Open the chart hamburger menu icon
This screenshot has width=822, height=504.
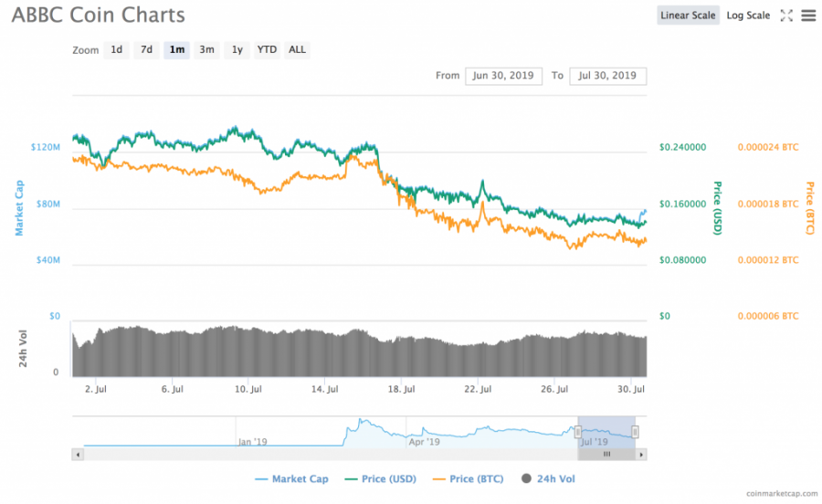[x=808, y=16]
